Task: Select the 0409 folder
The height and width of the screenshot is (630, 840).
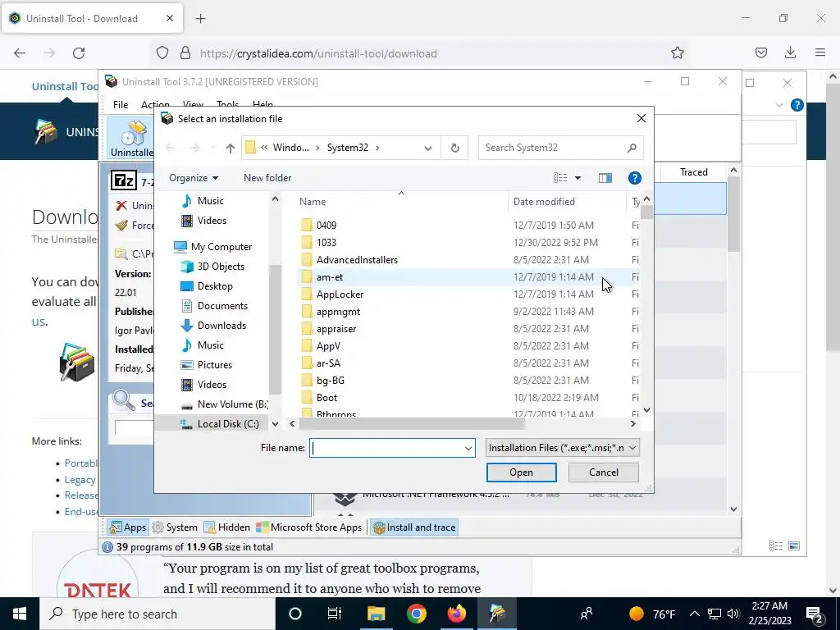Action: [326, 226]
